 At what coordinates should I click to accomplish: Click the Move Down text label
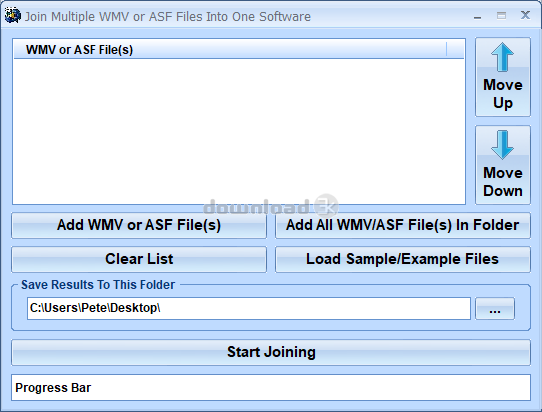503,182
